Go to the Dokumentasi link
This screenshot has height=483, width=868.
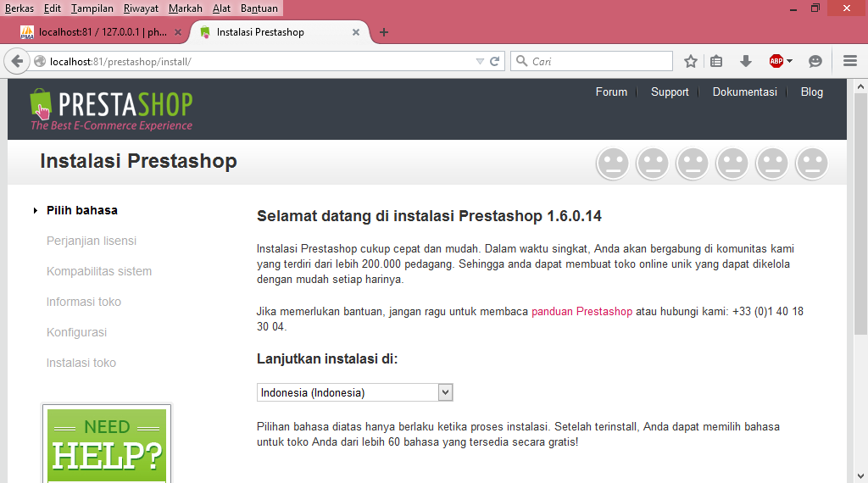[x=744, y=92]
